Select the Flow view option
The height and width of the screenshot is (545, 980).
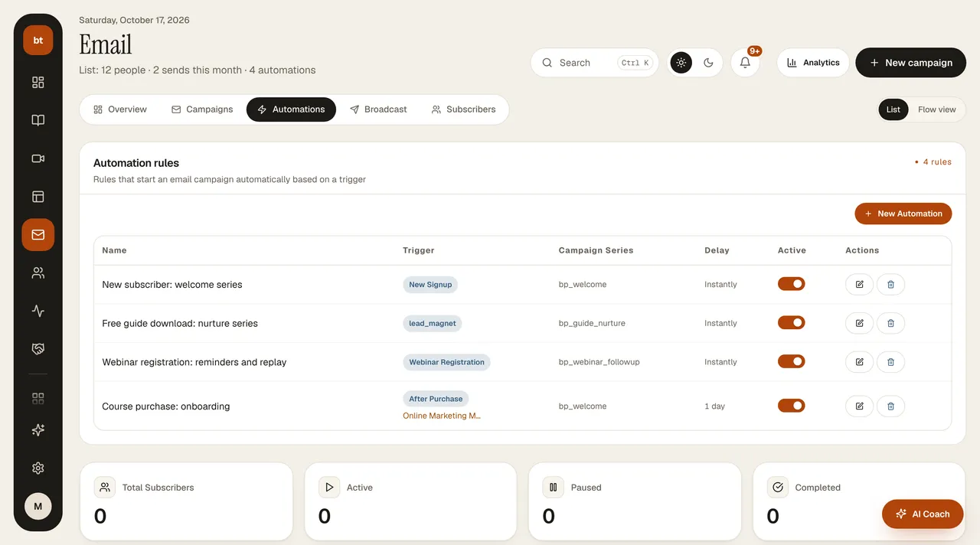(937, 109)
